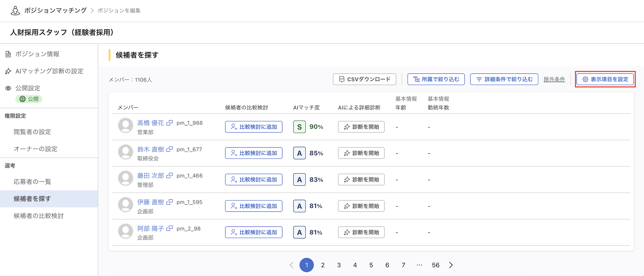Click 所属で絞り込む filter button
Image resolution: width=644 pixels, height=276 pixels.
436,79
